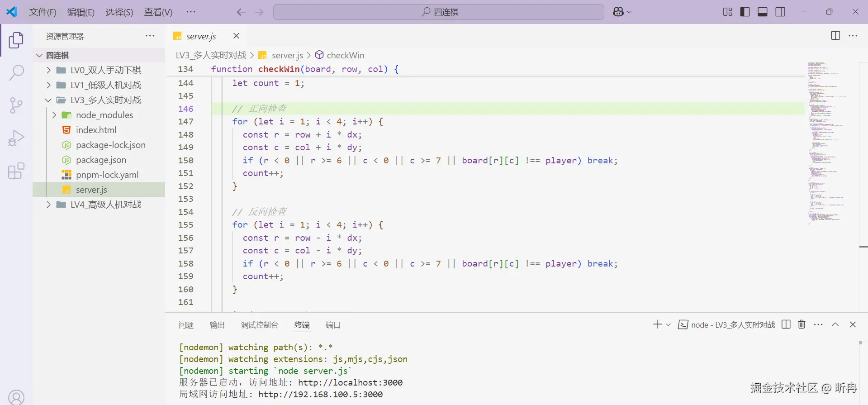Open Explorer views and more actions
This screenshot has width=868, height=405.
click(x=150, y=36)
